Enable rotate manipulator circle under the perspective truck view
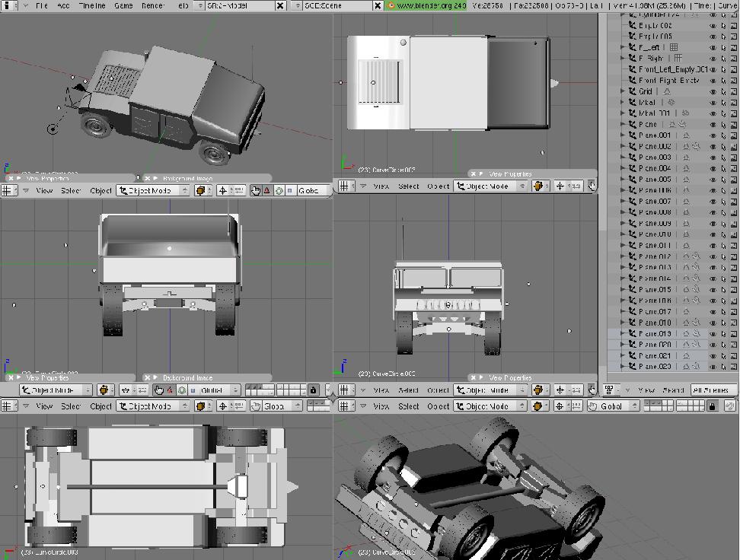 [x=279, y=191]
